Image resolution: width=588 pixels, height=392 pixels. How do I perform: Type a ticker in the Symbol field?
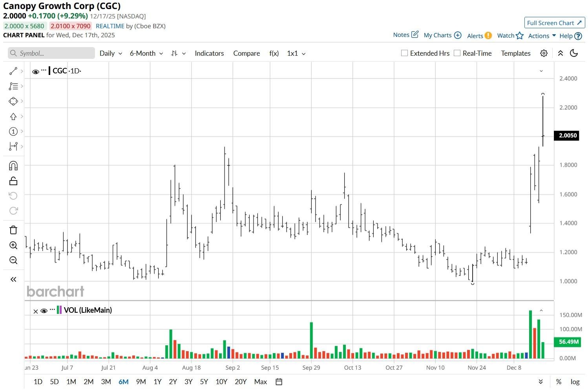pyautogui.click(x=51, y=53)
